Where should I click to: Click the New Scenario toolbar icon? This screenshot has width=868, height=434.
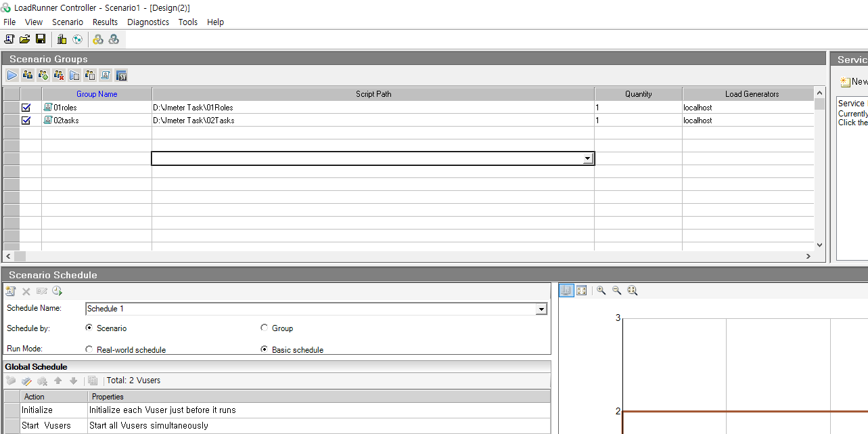(x=9, y=39)
